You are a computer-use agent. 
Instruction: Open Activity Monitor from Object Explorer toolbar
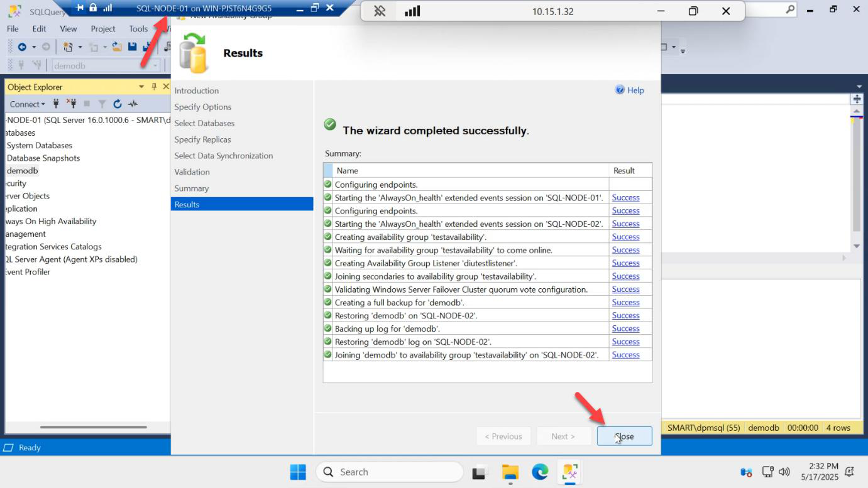tap(133, 104)
